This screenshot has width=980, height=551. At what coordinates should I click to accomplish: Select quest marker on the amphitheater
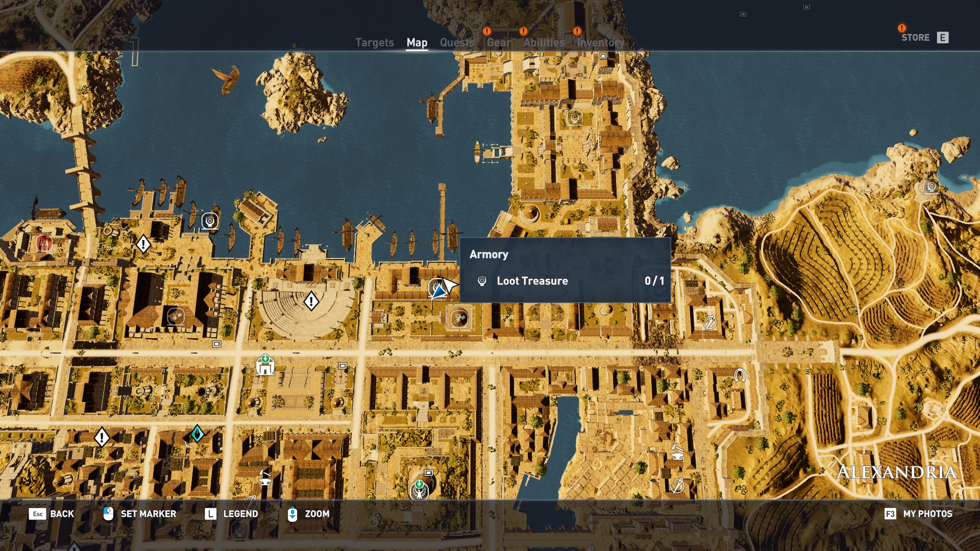click(311, 301)
